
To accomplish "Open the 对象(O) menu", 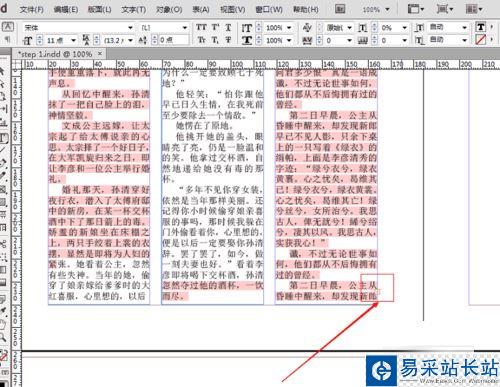I will click(x=169, y=9).
